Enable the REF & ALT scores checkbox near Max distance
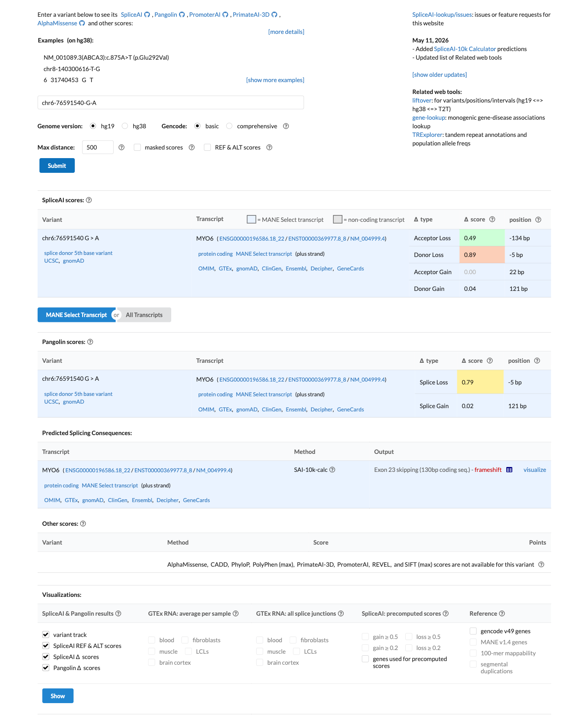Image resolution: width=588 pixels, height=726 pixels. (208, 147)
